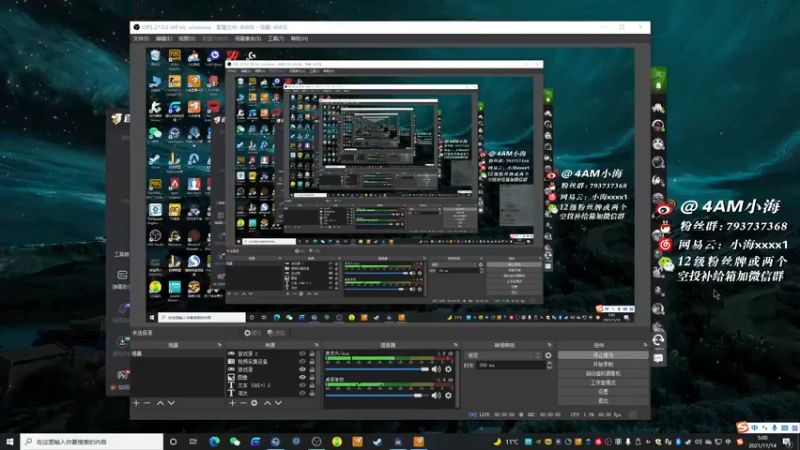800x450 pixels.
Task: Click 退出 exit button in Controls
Action: click(603, 401)
